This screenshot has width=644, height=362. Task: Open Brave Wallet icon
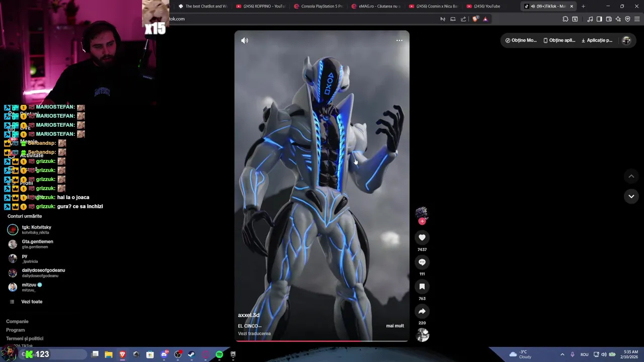[x=609, y=19]
